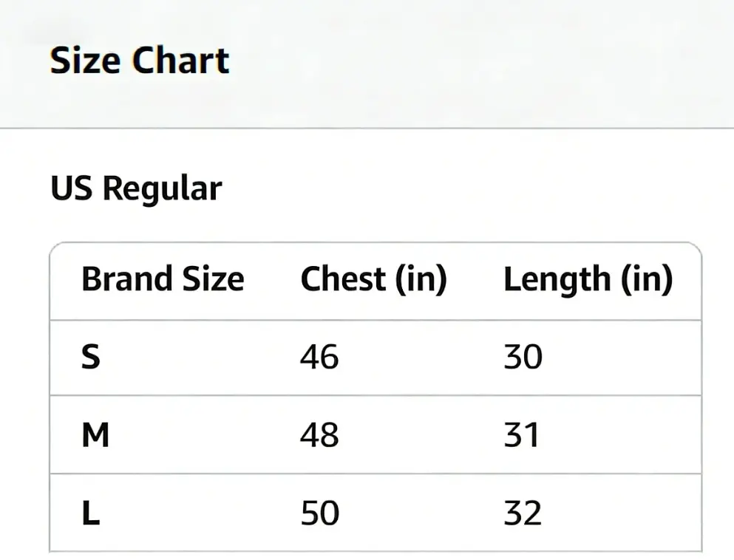Click the size L table row
This screenshot has height=560, width=734.
(x=414, y=513)
